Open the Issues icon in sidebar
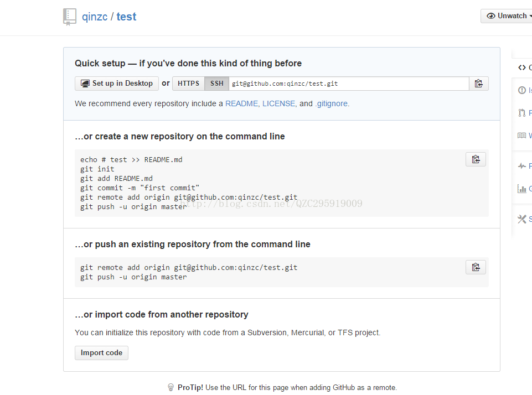The height and width of the screenshot is (395, 532). pos(522,90)
